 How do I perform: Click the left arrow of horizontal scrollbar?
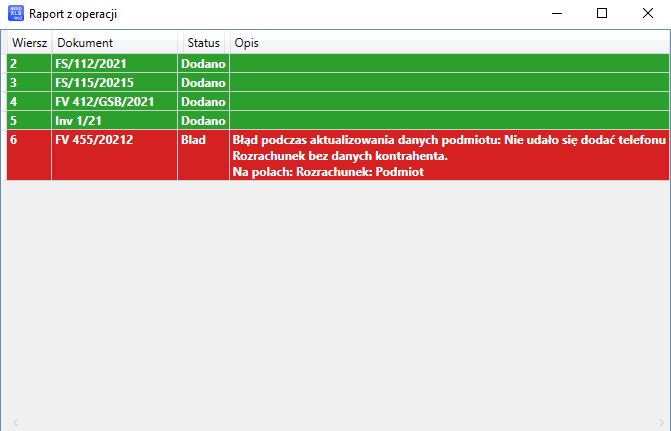pos(14,424)
